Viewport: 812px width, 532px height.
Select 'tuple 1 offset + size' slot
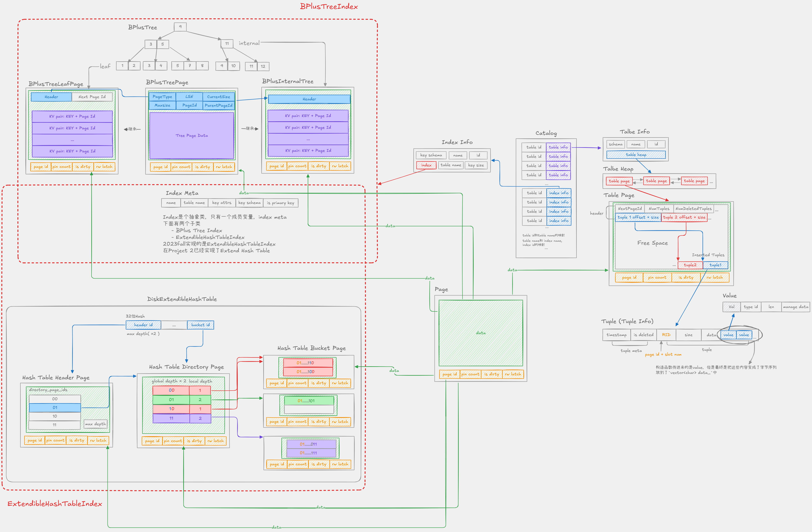coord(638,217)
